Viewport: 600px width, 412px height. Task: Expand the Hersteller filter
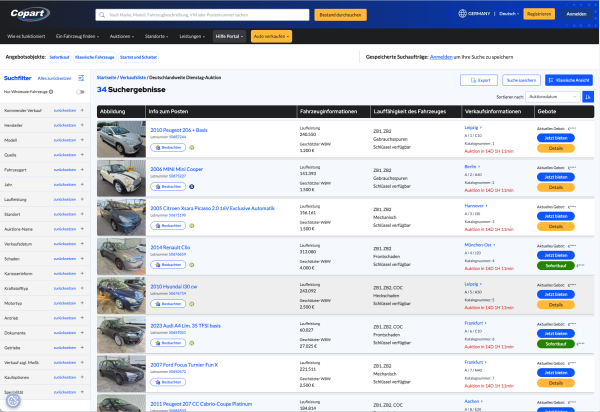(x=82, y=125)
